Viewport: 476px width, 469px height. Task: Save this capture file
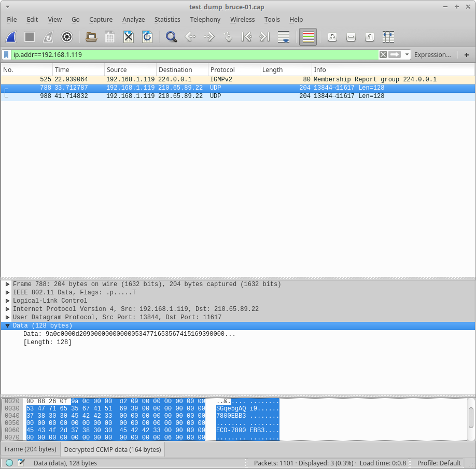(110, 37)
